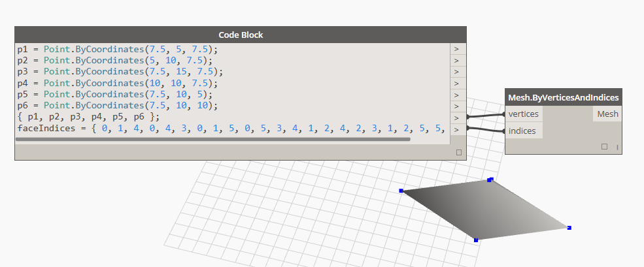Screen dimensions: 644x267
Task: Click the p6 line output port arrow
Action: pos(458,106)
